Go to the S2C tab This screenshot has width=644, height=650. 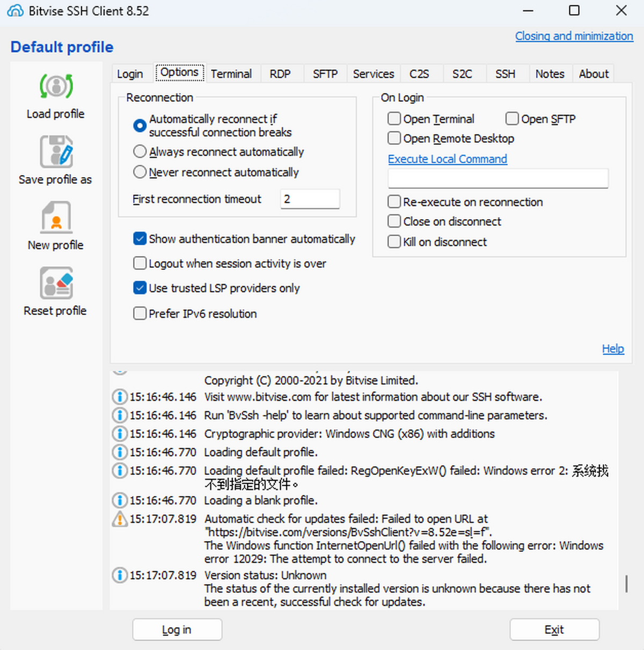[x=462, y=74]
